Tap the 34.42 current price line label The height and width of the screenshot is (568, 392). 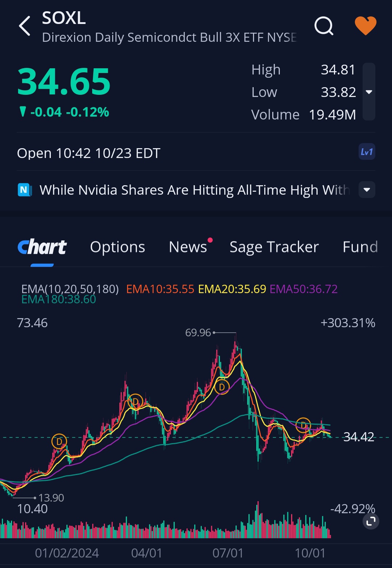coord(359,437)
